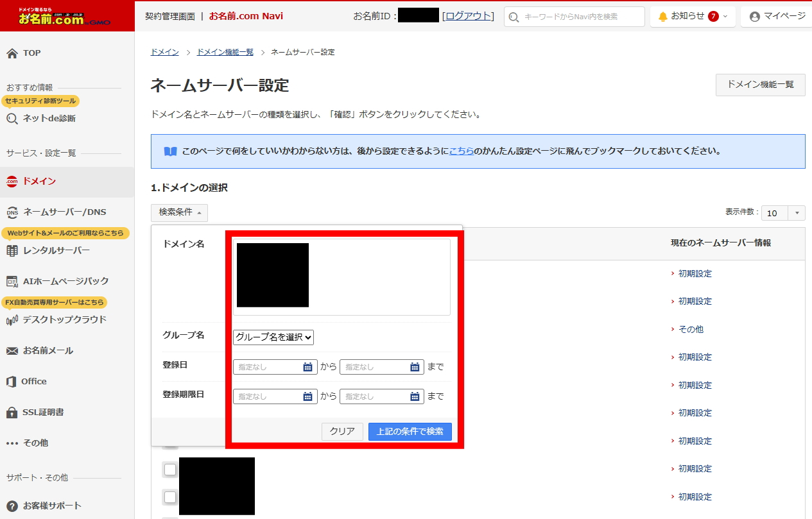The image size is (812, 519).
Task: Click the FX自動売買専用サーバーはこちら badge
Action: click(54, 302)
